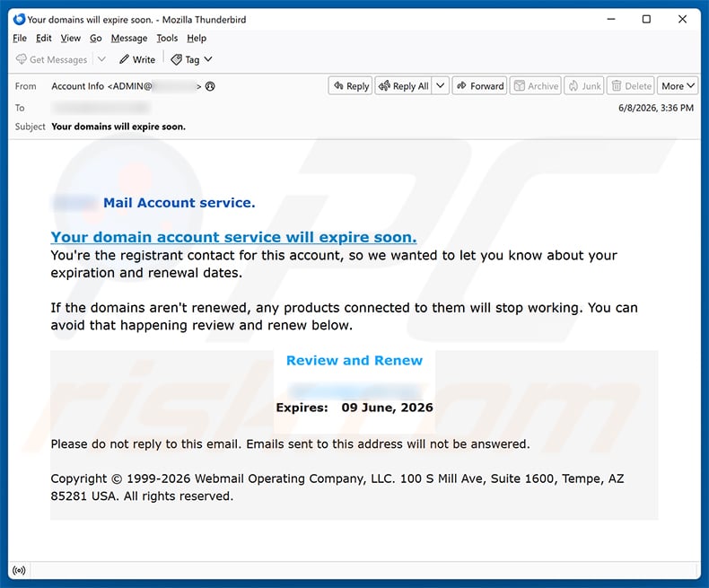Write a new message
The width and height of the screenshot is (709, 588).
(137, 60)
